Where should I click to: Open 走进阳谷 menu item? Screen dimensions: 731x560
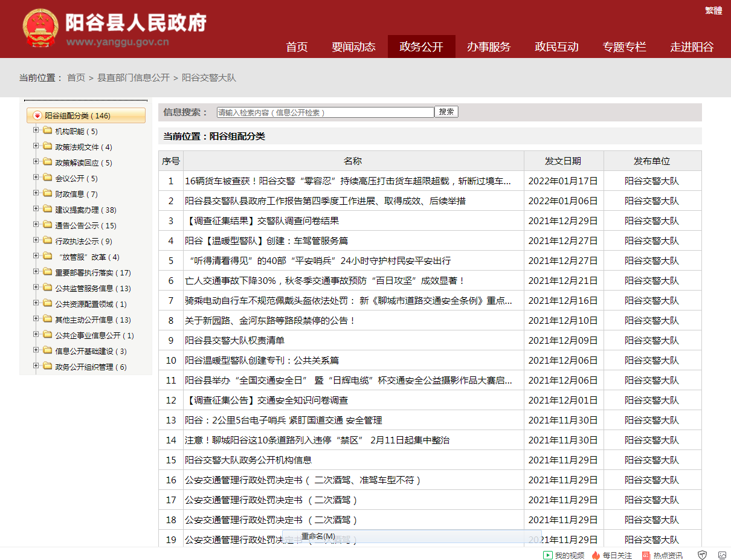coord(691,47)
